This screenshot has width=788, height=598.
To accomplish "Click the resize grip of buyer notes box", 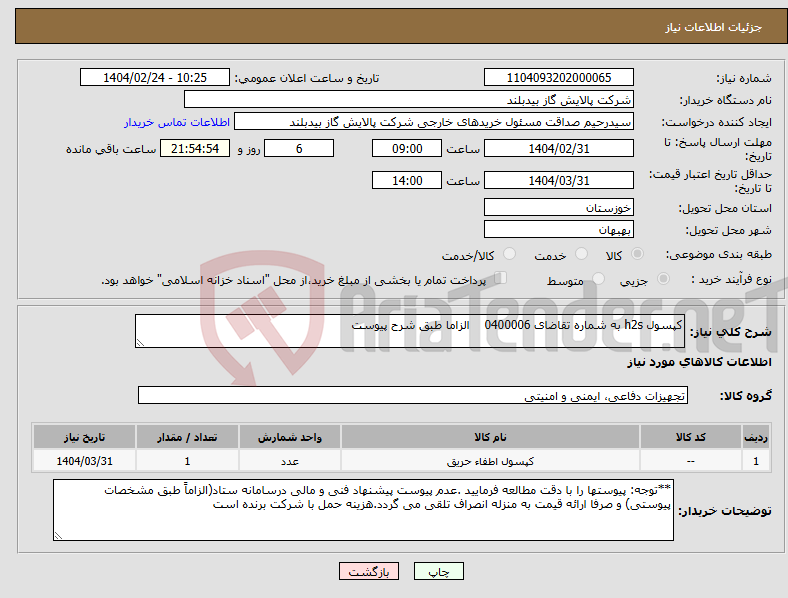I will click(58, 536).
